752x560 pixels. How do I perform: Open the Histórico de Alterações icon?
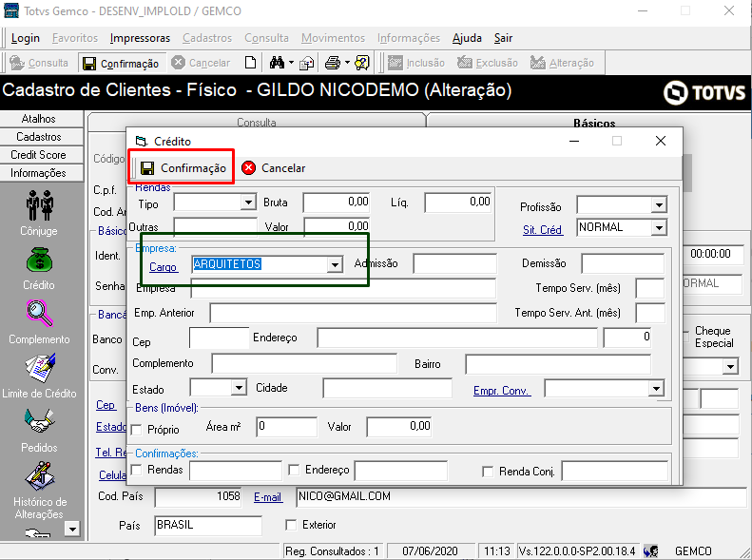tap(39, 476)
